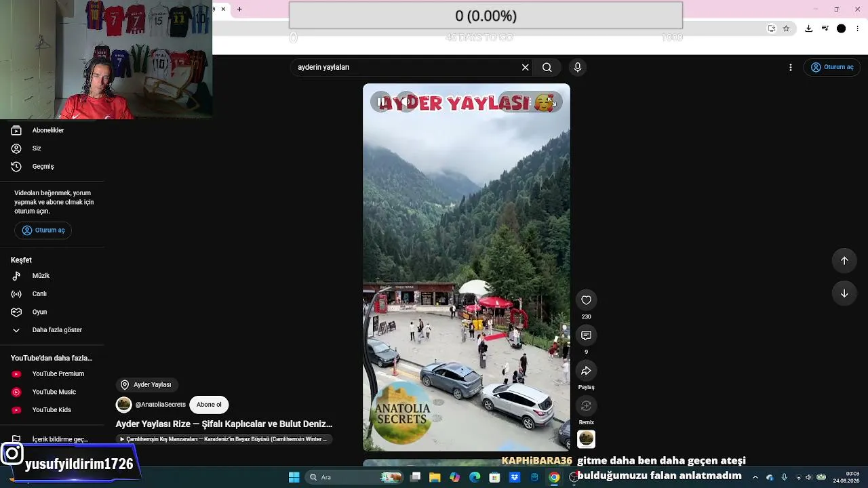Open the AnatoliaSecrets channel avatar
This screenshot has height=488, width=868.
tap(123, 405)
